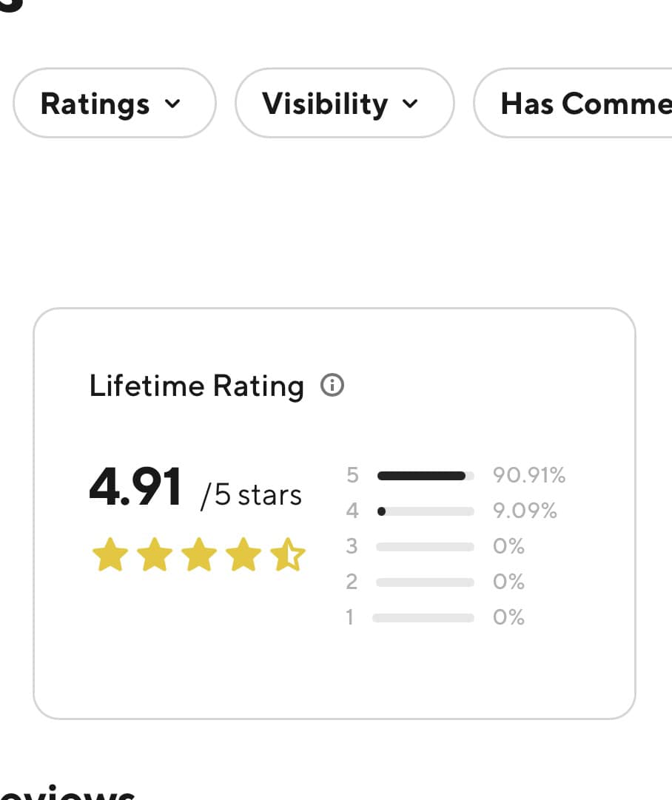Click the Lifetime Rating heading

196,386
